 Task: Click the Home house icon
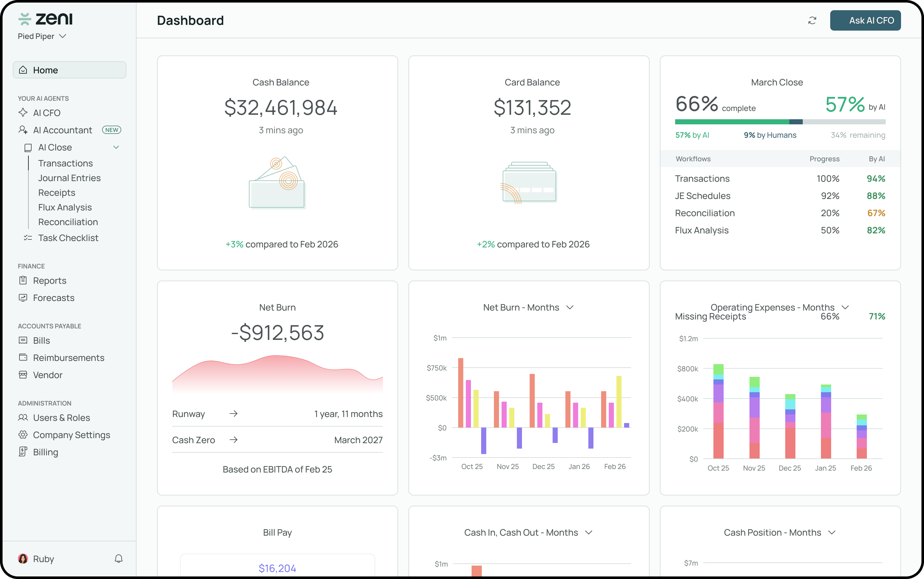23,70
